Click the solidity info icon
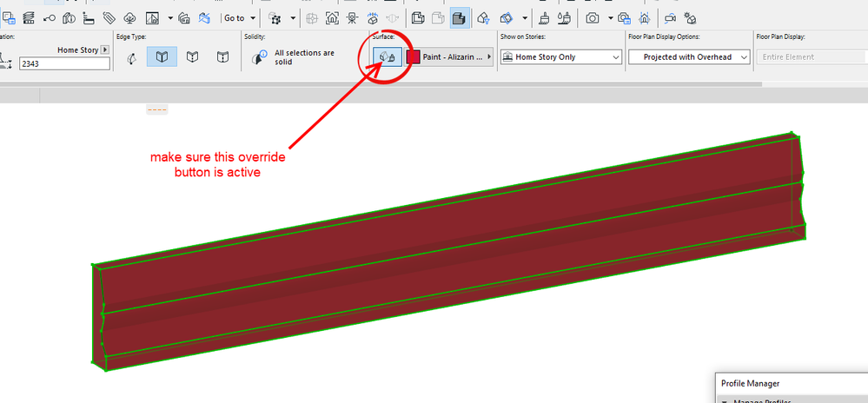 pos(259,57)
